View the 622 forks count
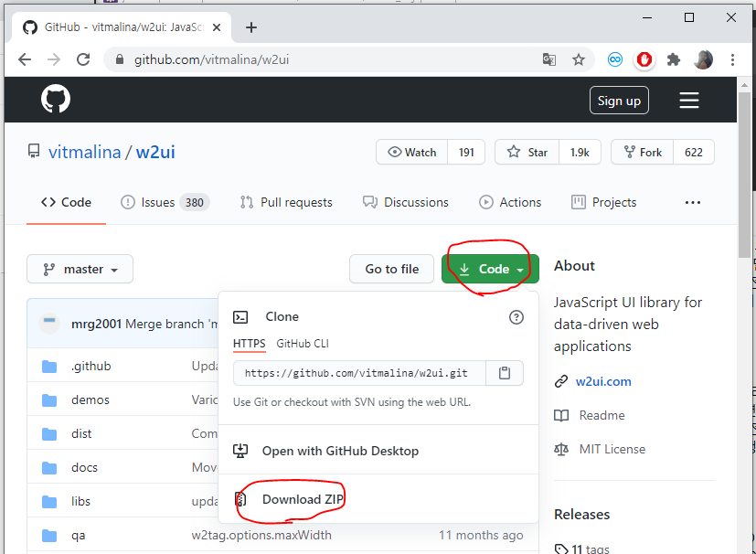Viewport: 756px width, 554px height. click(693, 153)
